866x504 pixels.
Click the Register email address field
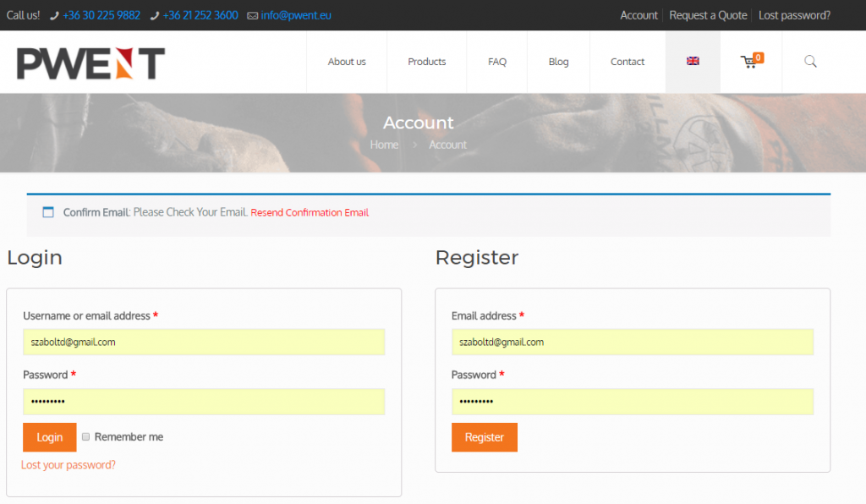click(x=632, y=342)
